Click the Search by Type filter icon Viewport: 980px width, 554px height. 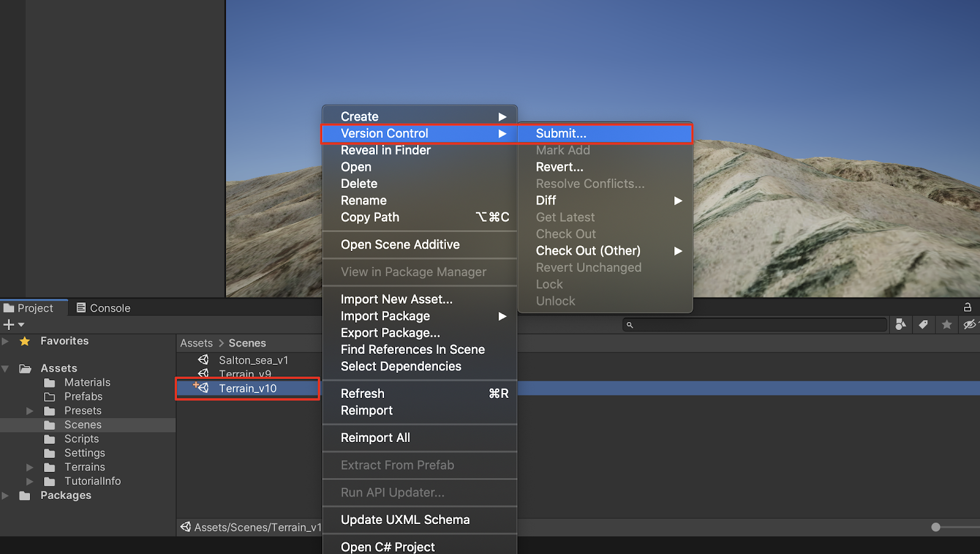pos(900,324)
